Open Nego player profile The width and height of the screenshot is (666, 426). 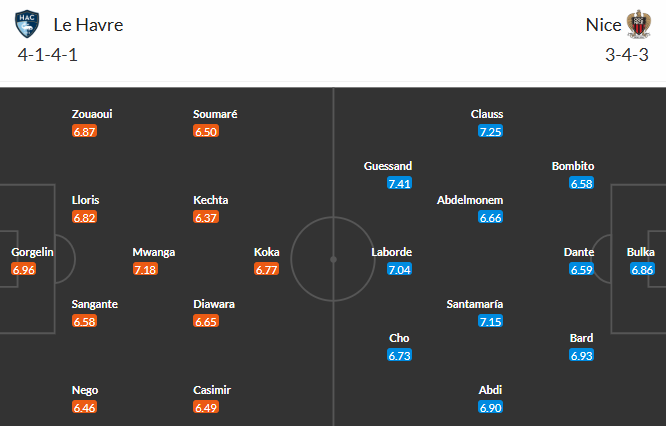click(85, 390)
